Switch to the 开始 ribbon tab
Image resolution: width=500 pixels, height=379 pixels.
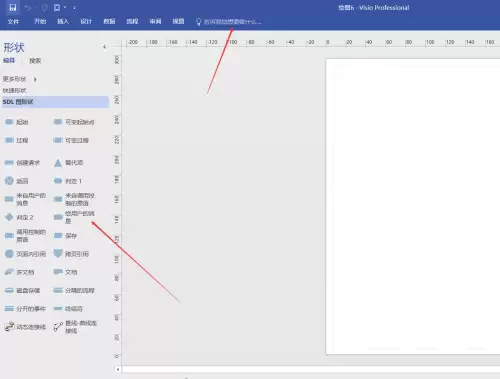(x=40, y=21)
